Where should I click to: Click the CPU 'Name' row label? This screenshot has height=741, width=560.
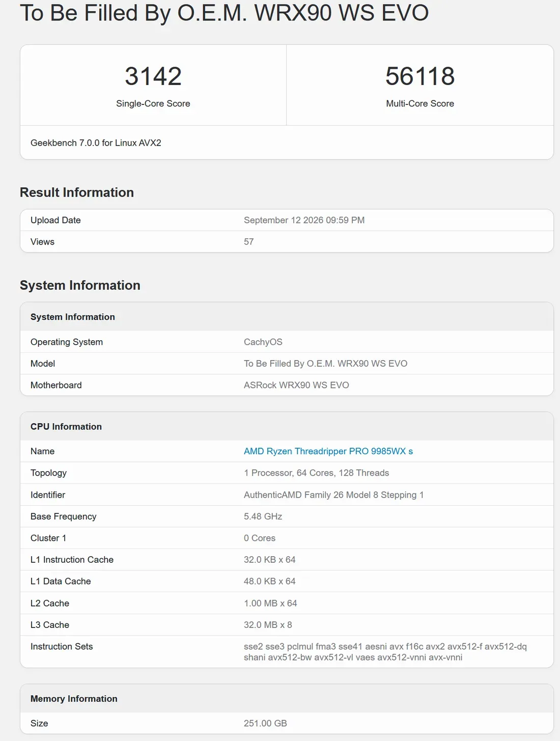click(x=42, y=451)
